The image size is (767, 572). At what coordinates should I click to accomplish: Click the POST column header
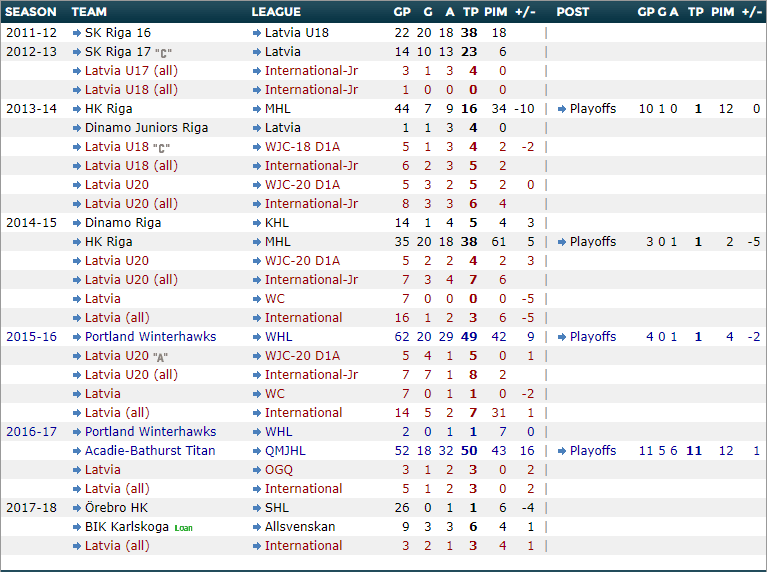point(573,12)
